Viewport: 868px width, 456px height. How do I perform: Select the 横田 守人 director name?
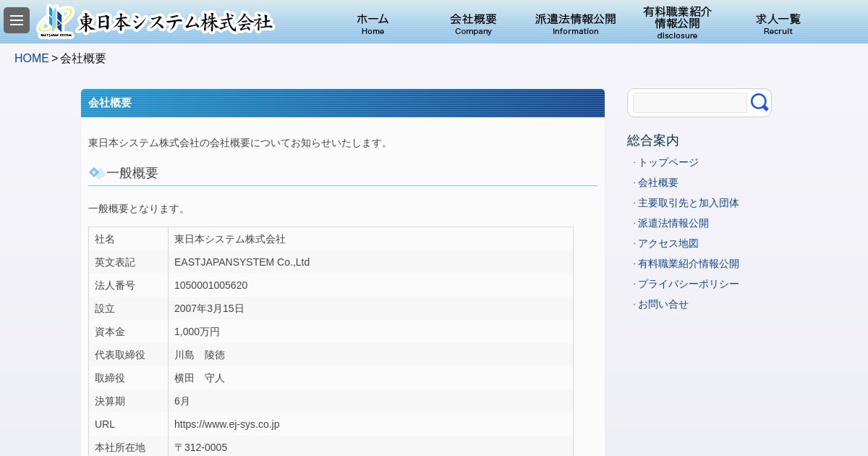coord(200,378)
